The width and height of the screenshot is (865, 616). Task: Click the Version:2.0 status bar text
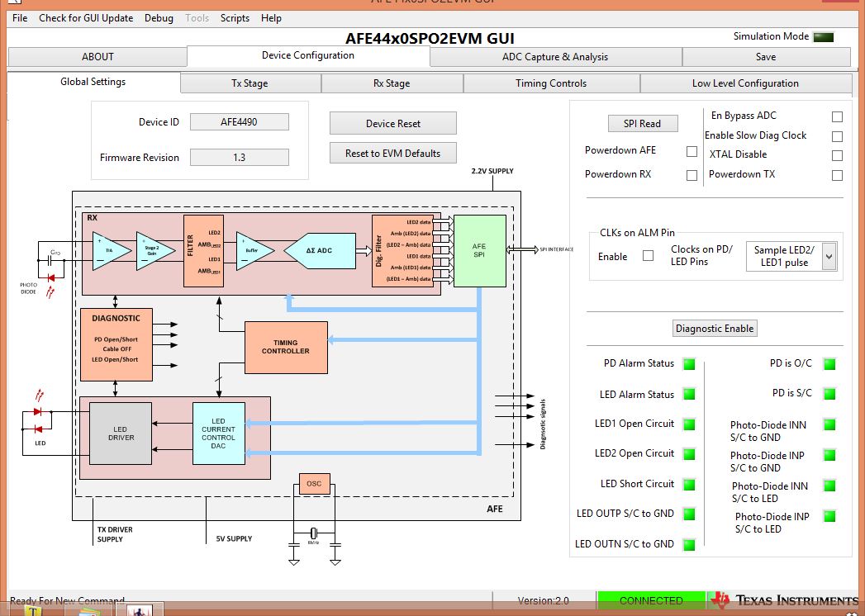coord(543,600)
